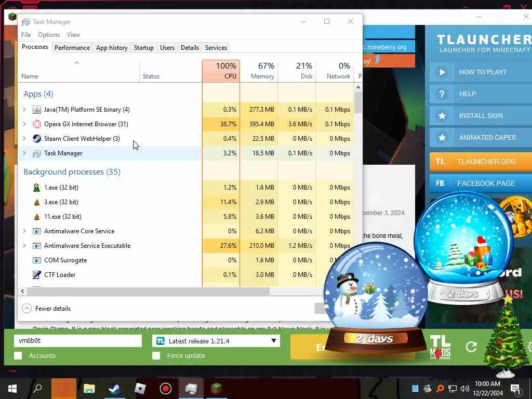Click the horizontal scrollbar left arrow
The height and width of the screenshot is (399, 532).
[22, 291]
